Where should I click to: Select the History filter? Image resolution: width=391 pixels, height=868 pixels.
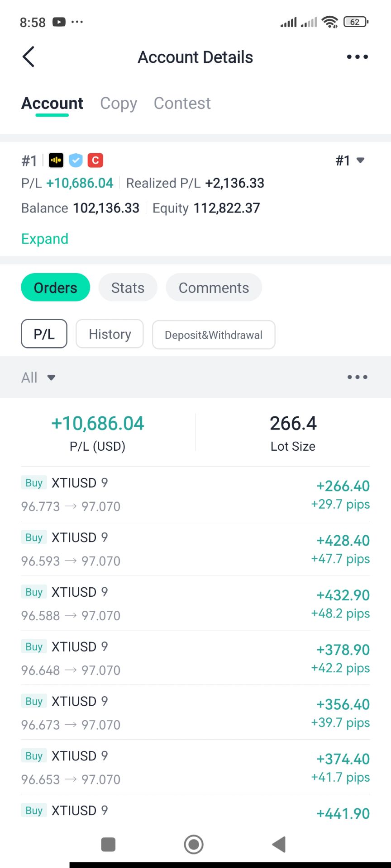click(110, 334)
